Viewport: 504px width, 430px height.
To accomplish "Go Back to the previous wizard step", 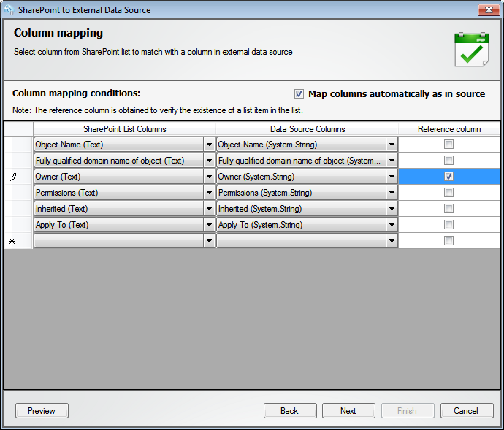I will [x=290, y=411].
